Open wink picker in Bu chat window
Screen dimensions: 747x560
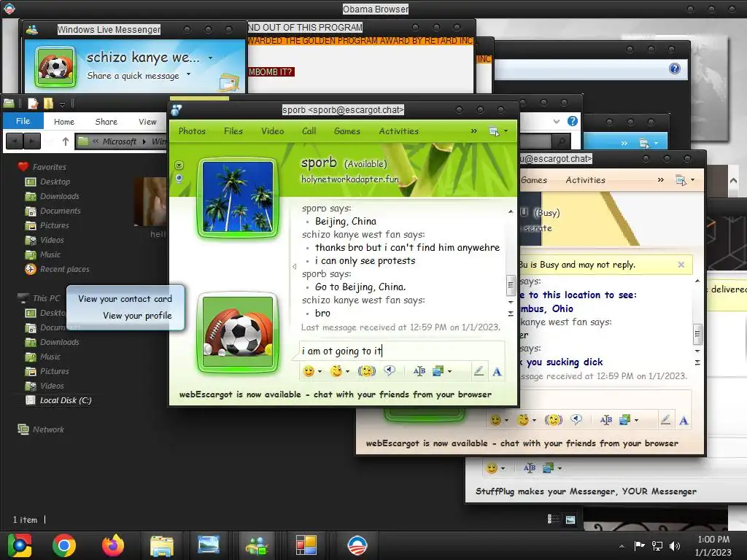tap(523, 420)
